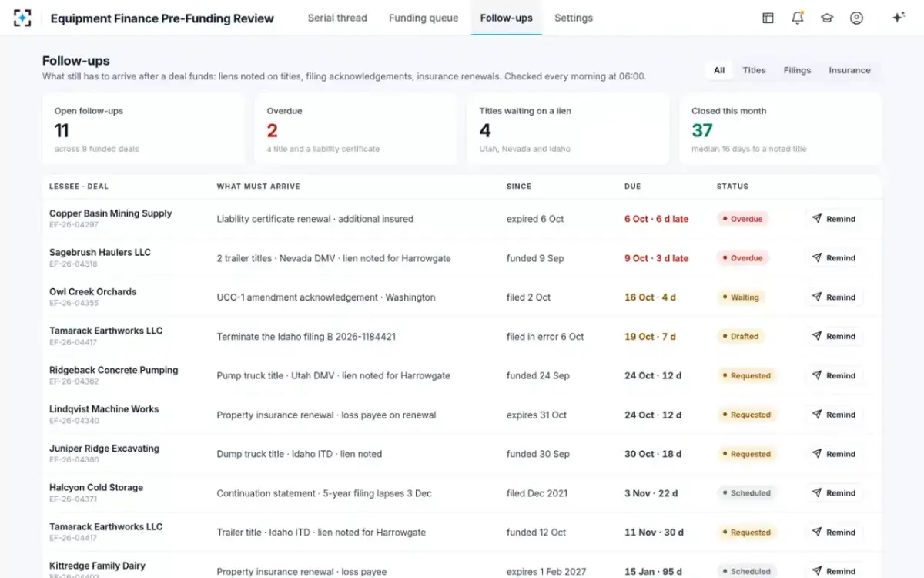Open the sparkle assistant icon
The height and width of the screenshot is (578, 924).
[x=898, y=18]
